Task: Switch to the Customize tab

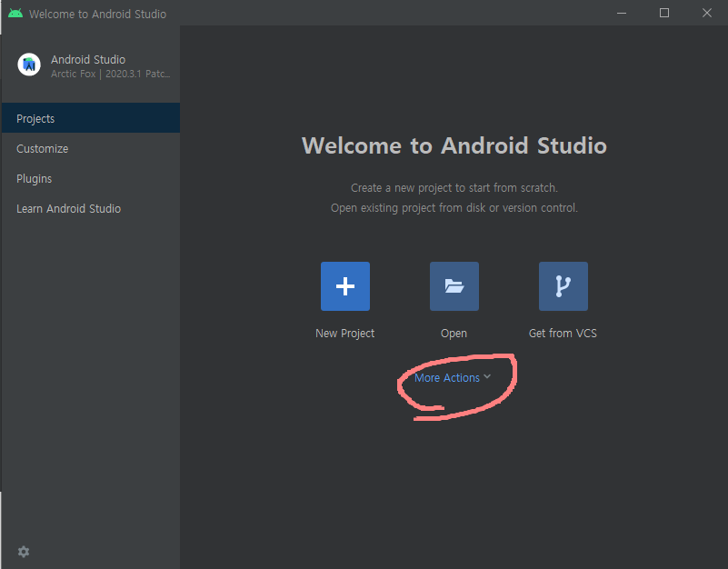Action: click(x=91, y=148)
